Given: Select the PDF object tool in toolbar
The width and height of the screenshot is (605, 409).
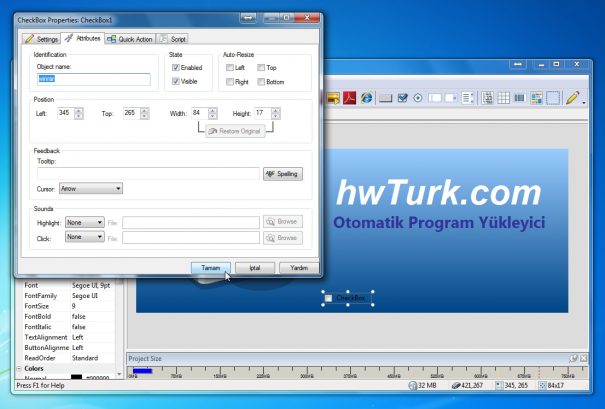Looking at the screenshot, I should click(x=350, y=98).
